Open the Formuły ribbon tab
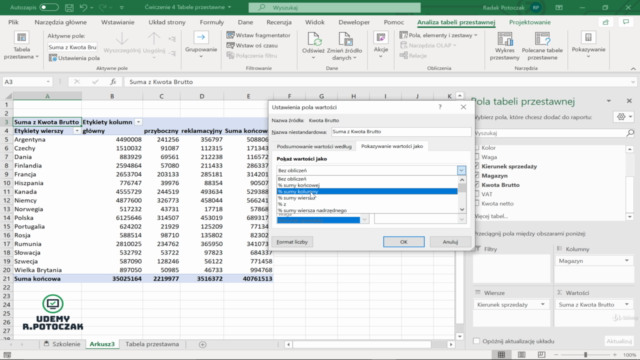640x360 pixels. pos(211,22)
